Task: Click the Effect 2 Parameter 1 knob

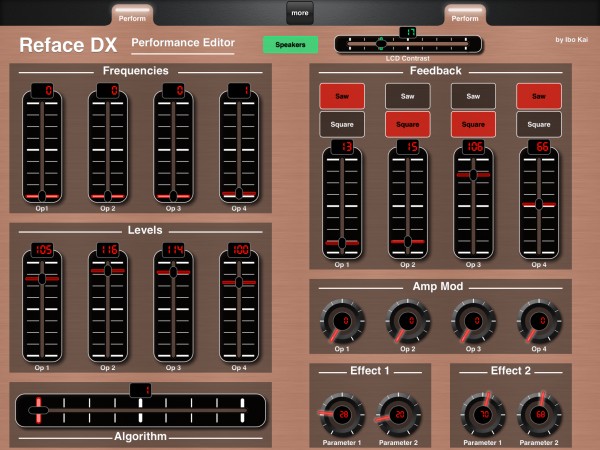Action: click(483, 414)
